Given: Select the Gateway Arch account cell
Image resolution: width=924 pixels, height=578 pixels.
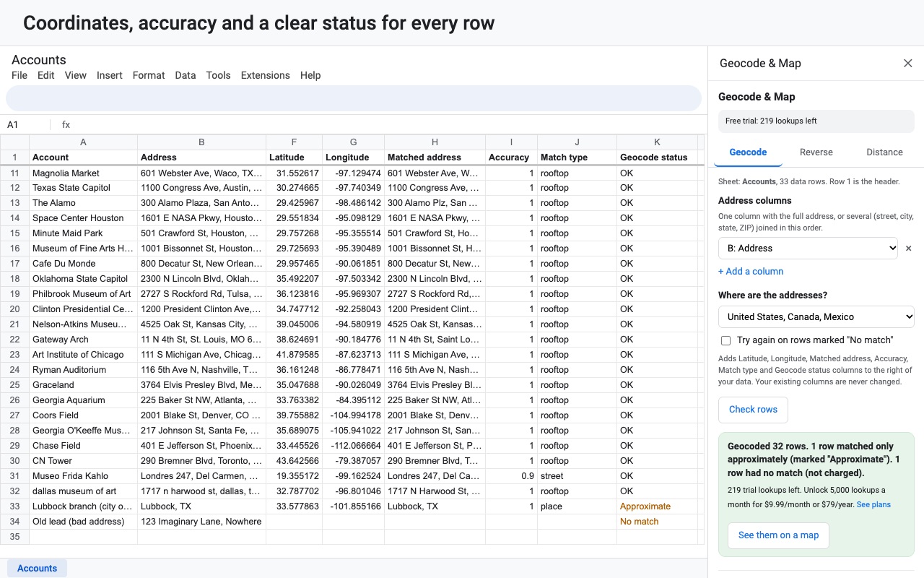Looking at the screenshot, I should (x=83, y=340).
